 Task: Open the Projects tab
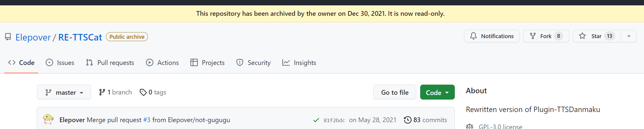pos(207,63)
